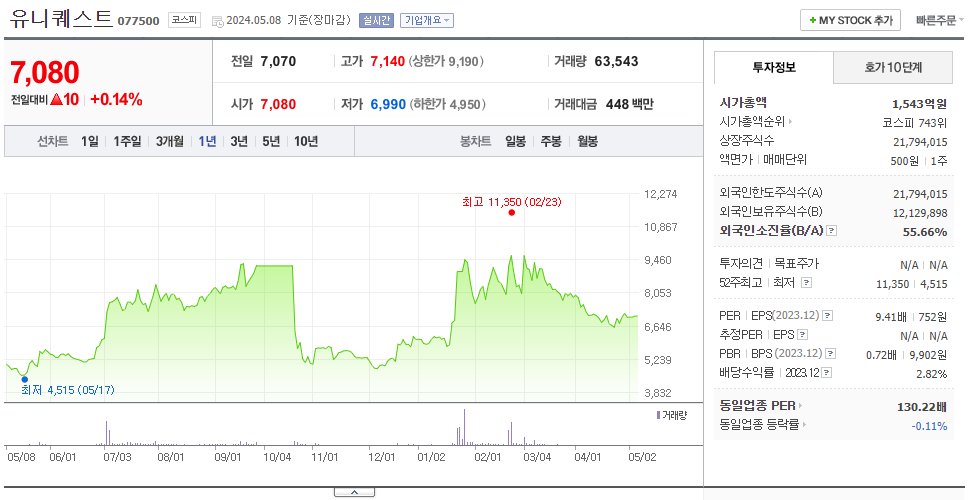This screenshot has height=500, width=968.
Task: Click red 최고 11,350 marker dot
Action: (x=511, y=213)
